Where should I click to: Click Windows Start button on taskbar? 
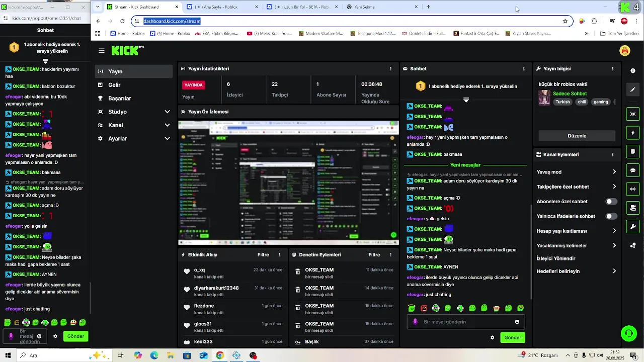point(8,355)
